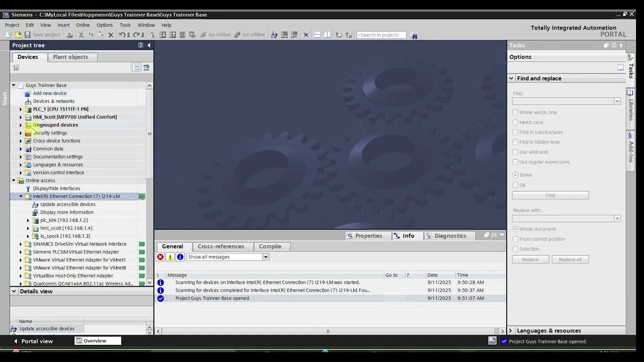The height and width of the screenshot is (362, 644).
Task: Switch to Portal view
Action: pos(33,341)
